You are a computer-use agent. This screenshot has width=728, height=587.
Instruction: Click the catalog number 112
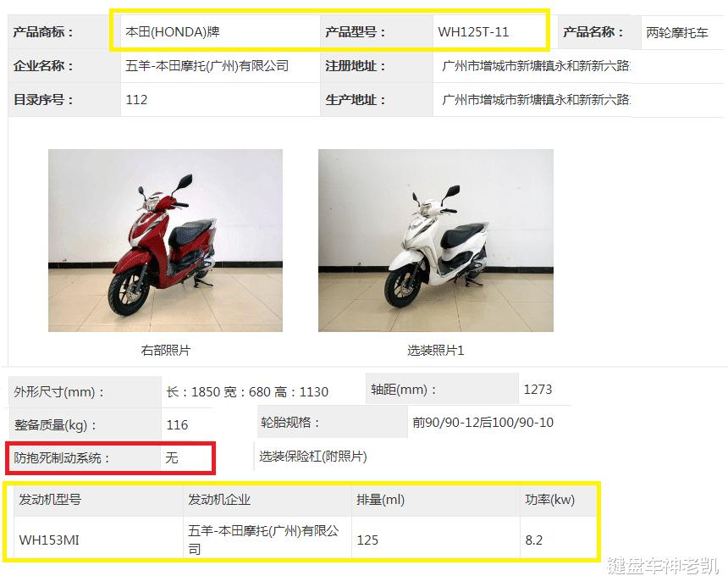(x=136, y=99)
